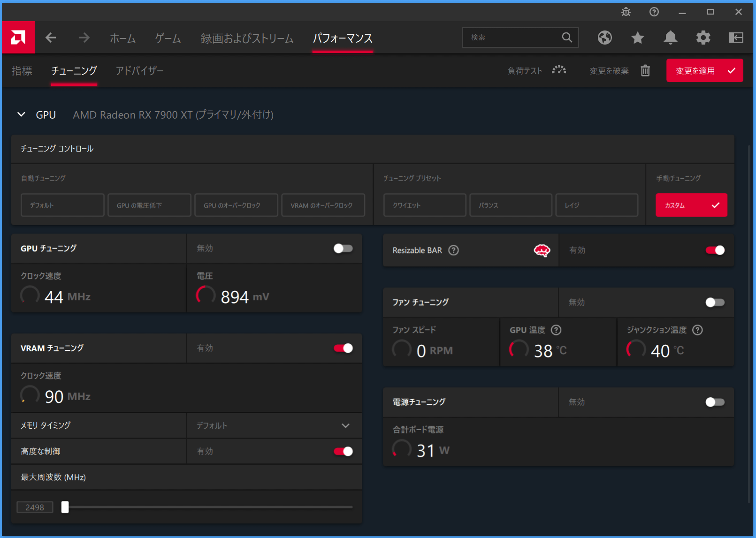Collapse the GPU section chevron
Image resolution: width=756 pixels, height=538 pixels.
[x=21, y=114]
